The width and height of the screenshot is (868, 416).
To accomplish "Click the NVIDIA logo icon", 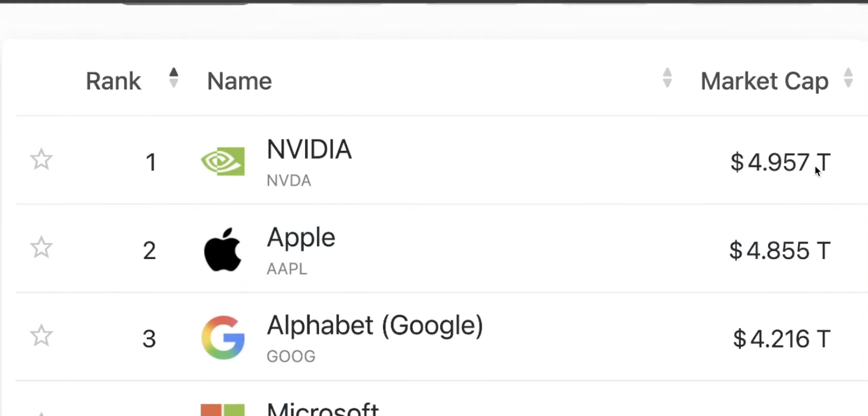I will tap(223, 162).
